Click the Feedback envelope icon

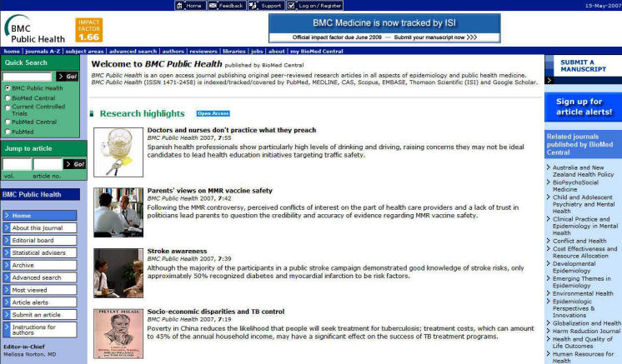click(x=213, y=6)
